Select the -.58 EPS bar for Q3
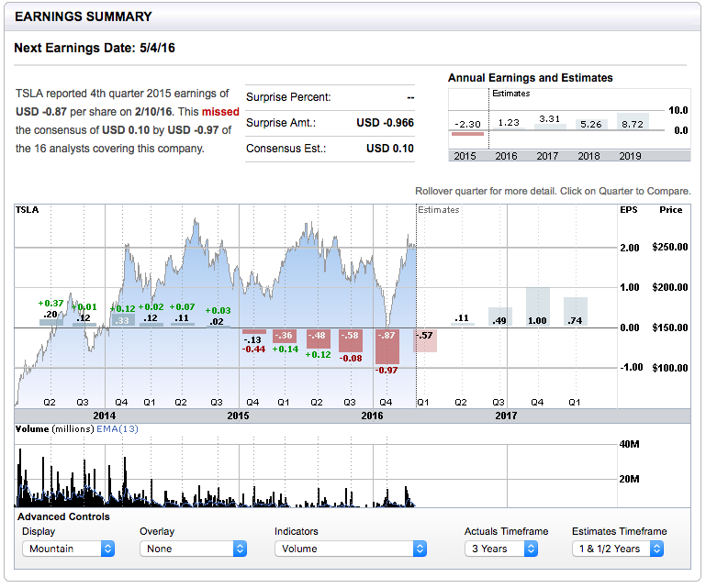This screenshot has height=588, width=706. [x=351, y=340]
